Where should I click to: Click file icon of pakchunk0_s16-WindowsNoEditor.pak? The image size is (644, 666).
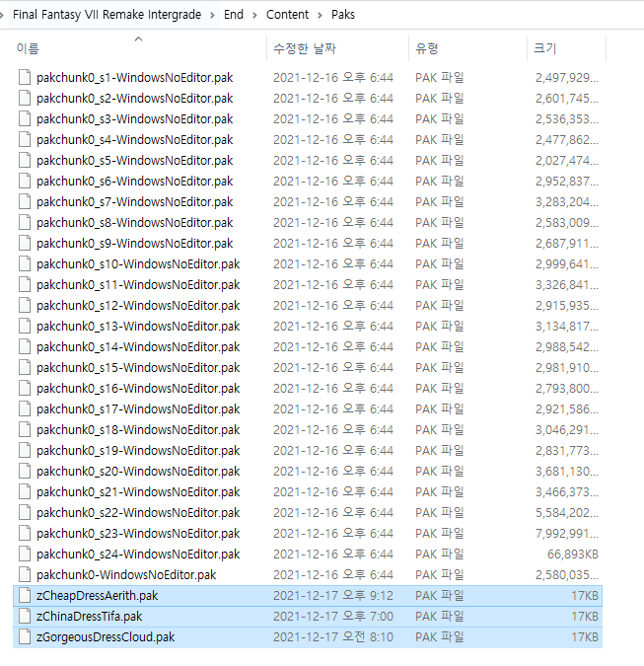[25, 388]
